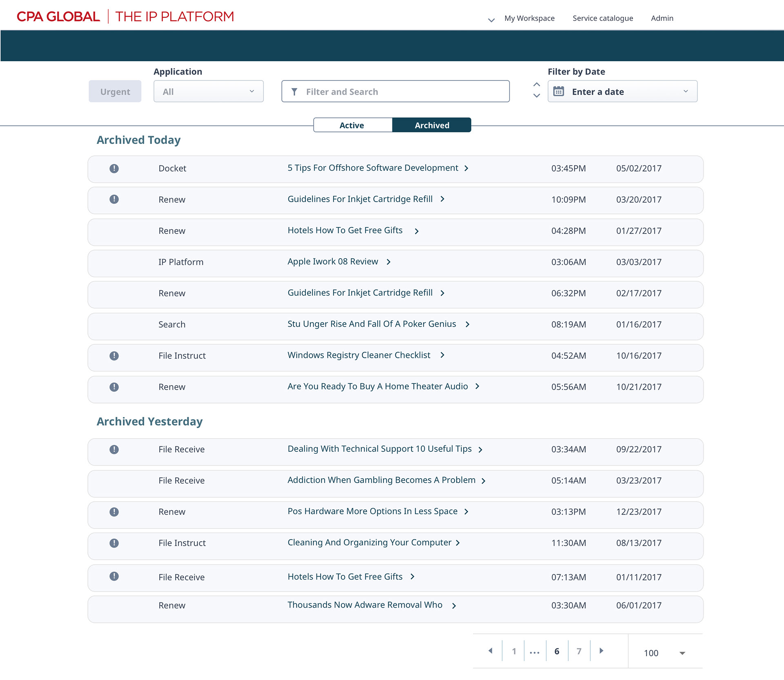Go to page 7
The width and height of the screenshot is (784, 680).
(579, 651)
